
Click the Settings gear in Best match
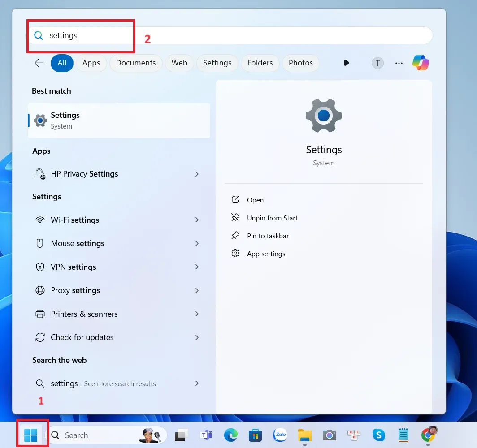click(40, 120)
